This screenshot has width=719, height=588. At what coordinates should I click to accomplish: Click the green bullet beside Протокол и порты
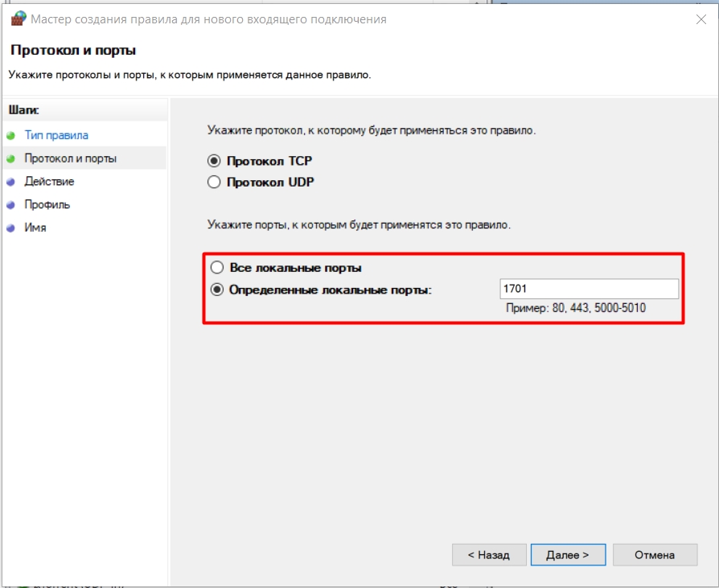pyautogui.click(x=11, y=158)
